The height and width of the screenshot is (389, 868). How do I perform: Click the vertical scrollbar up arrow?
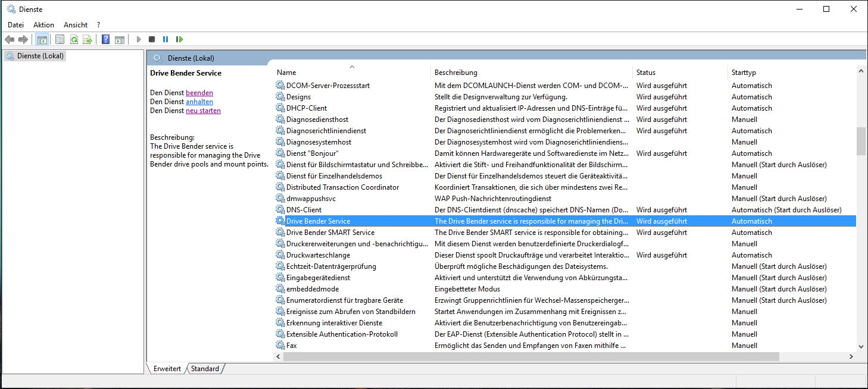(861, 71)
